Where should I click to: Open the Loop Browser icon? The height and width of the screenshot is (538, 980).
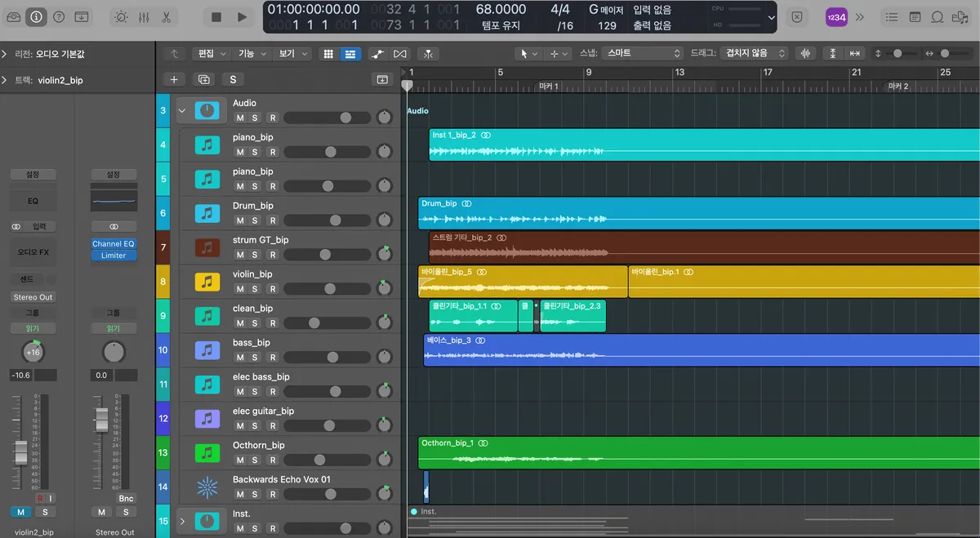tap(938, 16)
